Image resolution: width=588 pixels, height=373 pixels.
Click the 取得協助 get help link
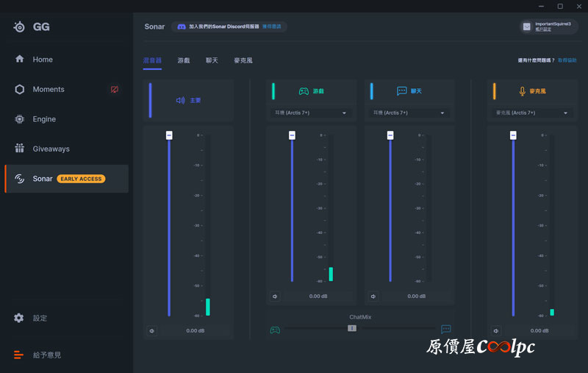(x=567, y=60)
